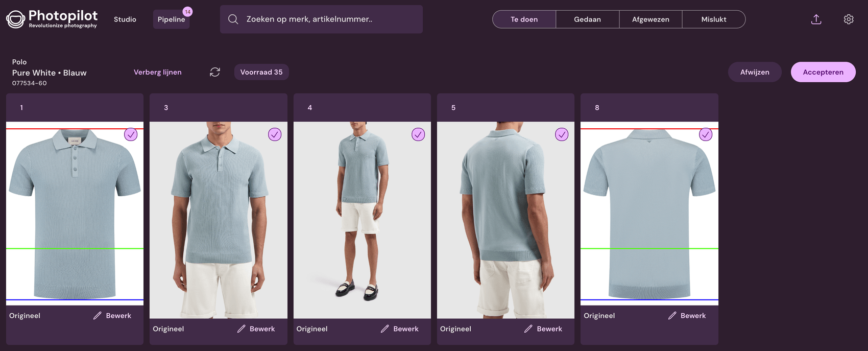This screenshot has height=351, width=868.
Task: Click pencil Bewerk icon on image 1
Action: pos(98,316)
